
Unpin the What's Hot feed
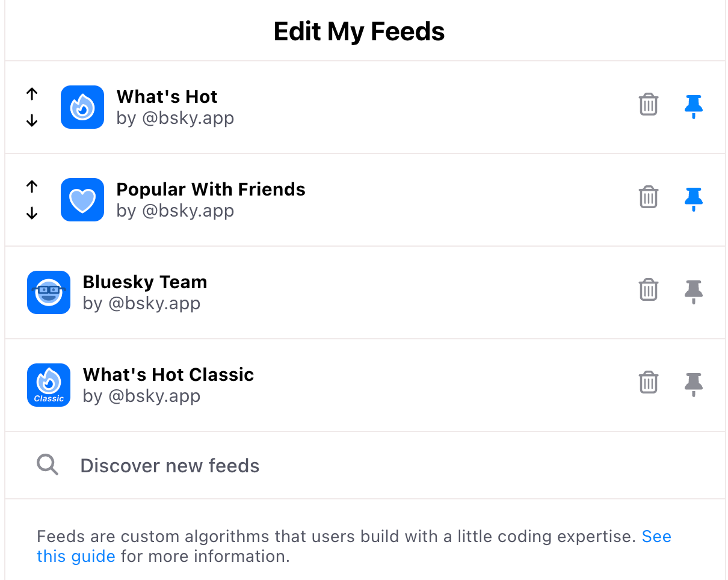click(694, 106)
